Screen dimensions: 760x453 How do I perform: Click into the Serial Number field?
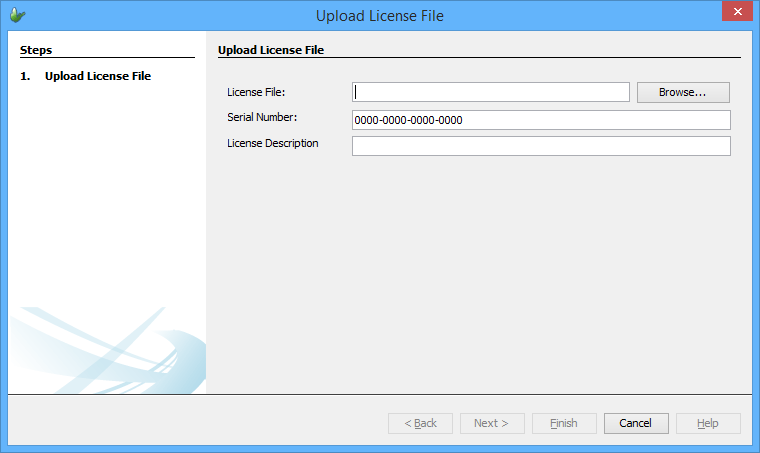(541, 120)
